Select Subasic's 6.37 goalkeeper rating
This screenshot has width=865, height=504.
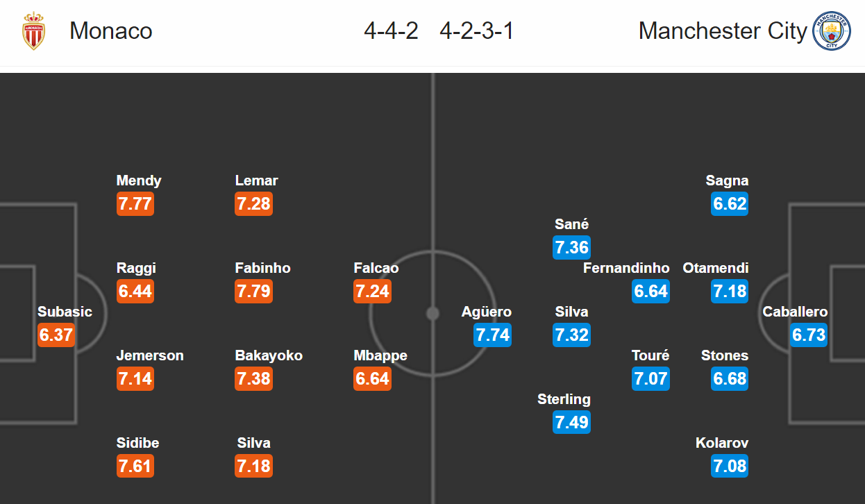point(56,335)
